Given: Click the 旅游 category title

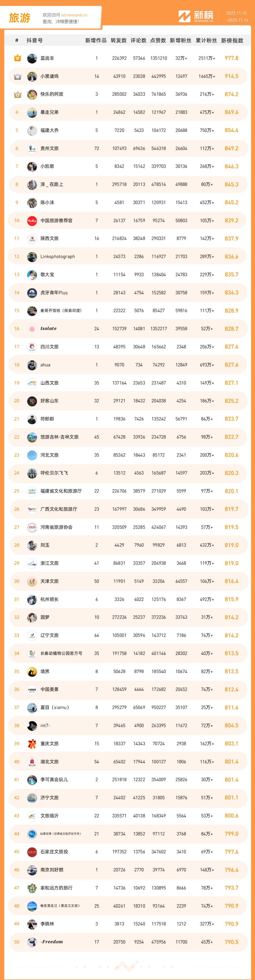Looking at the screenshot, I should 19,18.
